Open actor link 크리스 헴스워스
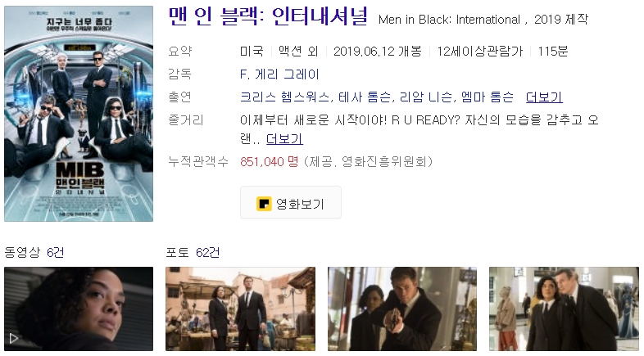Image resolution: width=644 pixels, height=356 pixels. (x=284, y=97)
